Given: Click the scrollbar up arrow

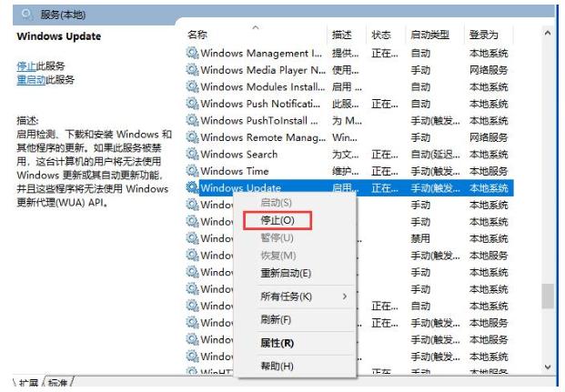Looking at the screenshot, I should pos(548,33).
